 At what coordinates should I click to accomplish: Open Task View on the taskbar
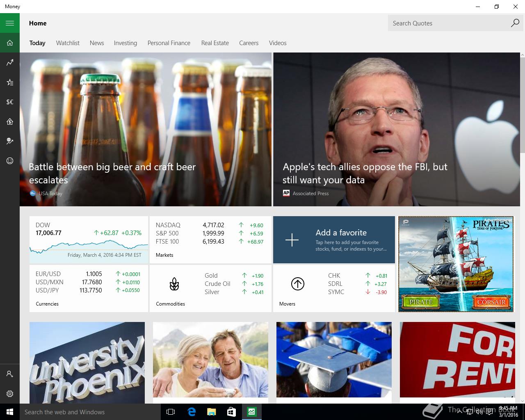point(171,412)
